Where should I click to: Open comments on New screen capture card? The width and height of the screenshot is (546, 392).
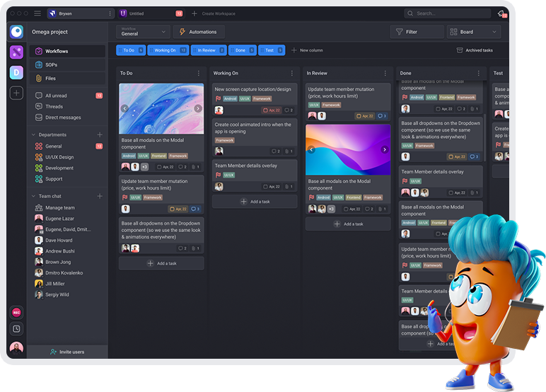289,110
